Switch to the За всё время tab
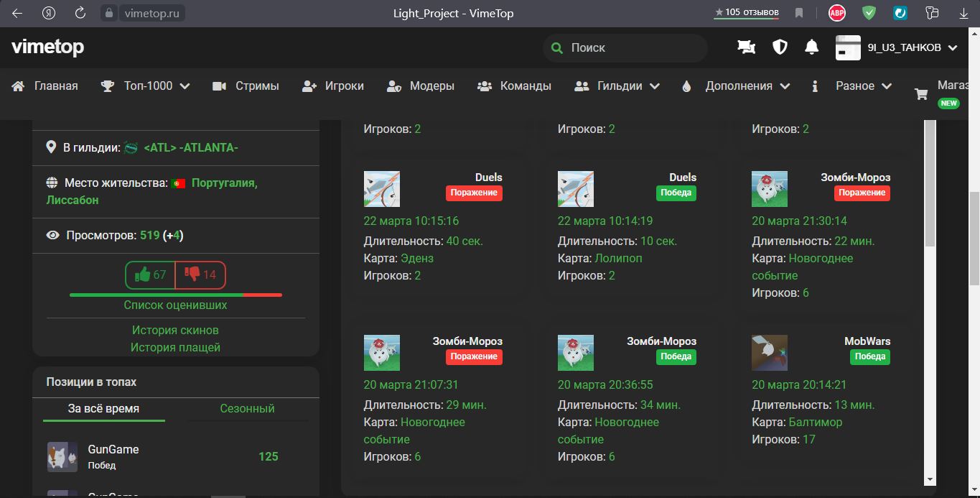Viewport: 980px width, 498px height. pos(103,408)
